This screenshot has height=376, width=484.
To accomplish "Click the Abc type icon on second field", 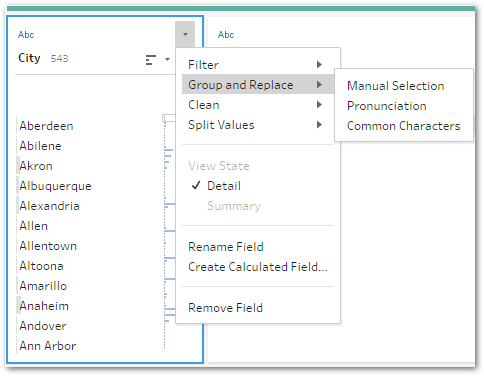I will [226, 35].
